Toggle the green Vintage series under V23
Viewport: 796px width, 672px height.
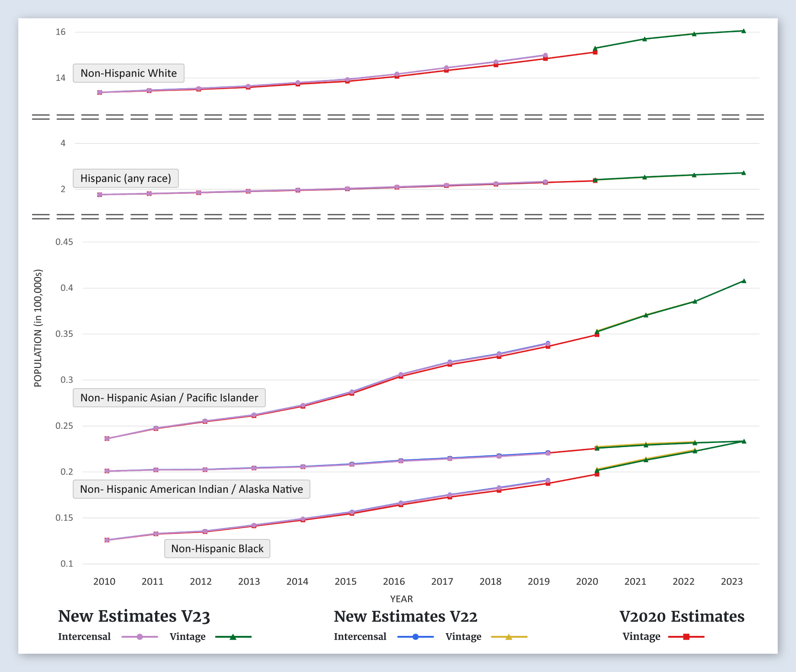tap(233, 637)
